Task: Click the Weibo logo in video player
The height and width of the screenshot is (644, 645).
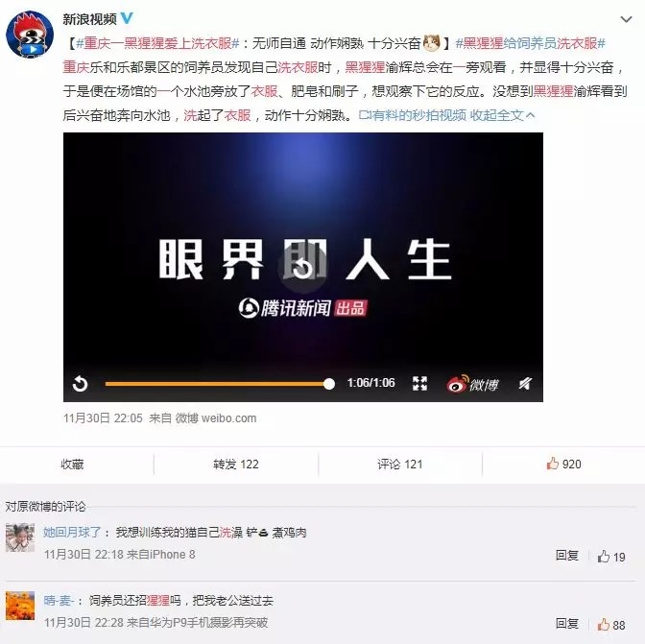Action: click(x=472, y=384)
